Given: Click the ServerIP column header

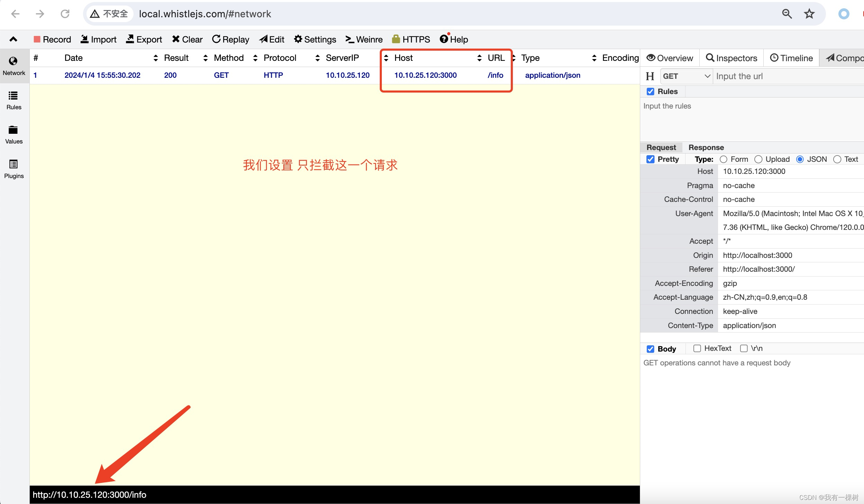Looking at the screenshot, I should [342, 58].
